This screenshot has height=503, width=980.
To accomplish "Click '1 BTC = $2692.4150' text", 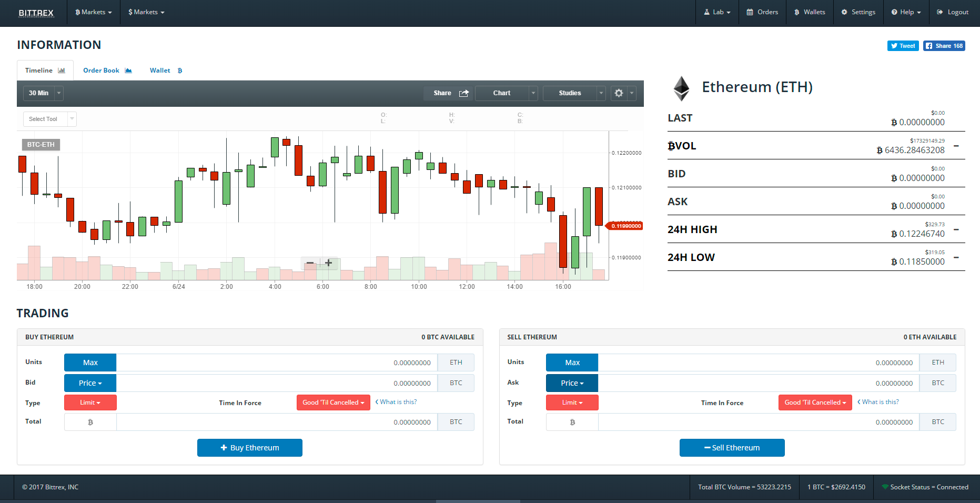I will (836, 487).
